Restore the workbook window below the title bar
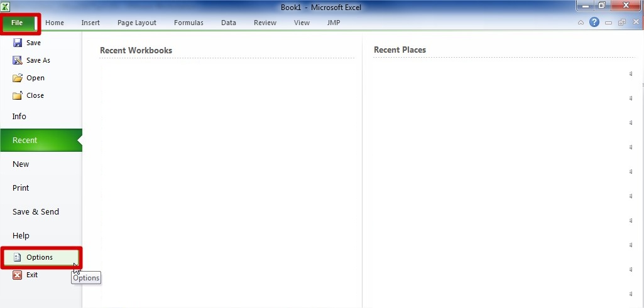Viewport: 644px width, 308px height. point(621,23)
